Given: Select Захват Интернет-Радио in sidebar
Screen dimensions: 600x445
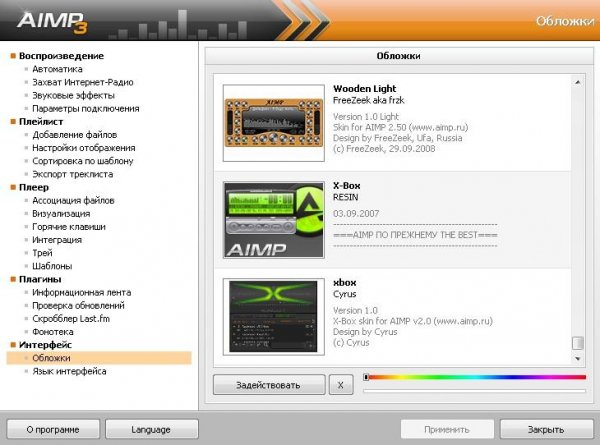Looking at the screenshot, I should [83, 82].
